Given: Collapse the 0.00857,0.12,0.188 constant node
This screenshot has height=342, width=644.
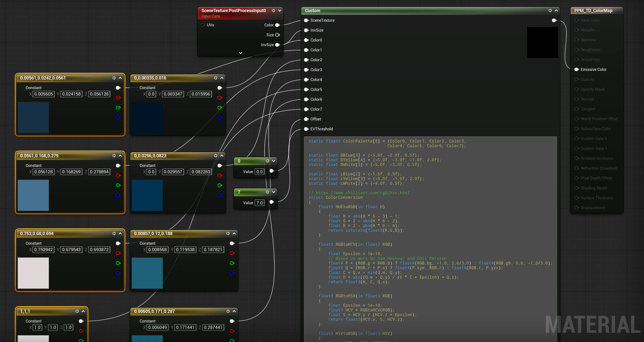Looking at the screenshot, I should [x=234, y=233].
